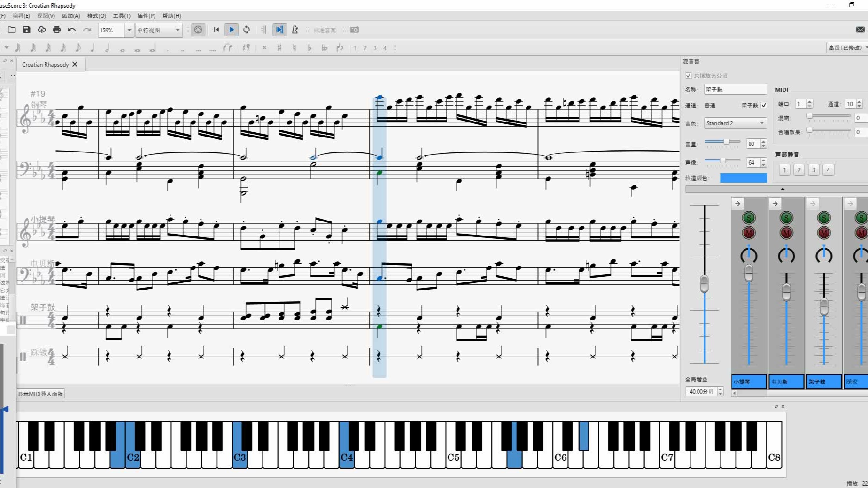Open the 单行视图 view mode dropdown

pos(159,30)
